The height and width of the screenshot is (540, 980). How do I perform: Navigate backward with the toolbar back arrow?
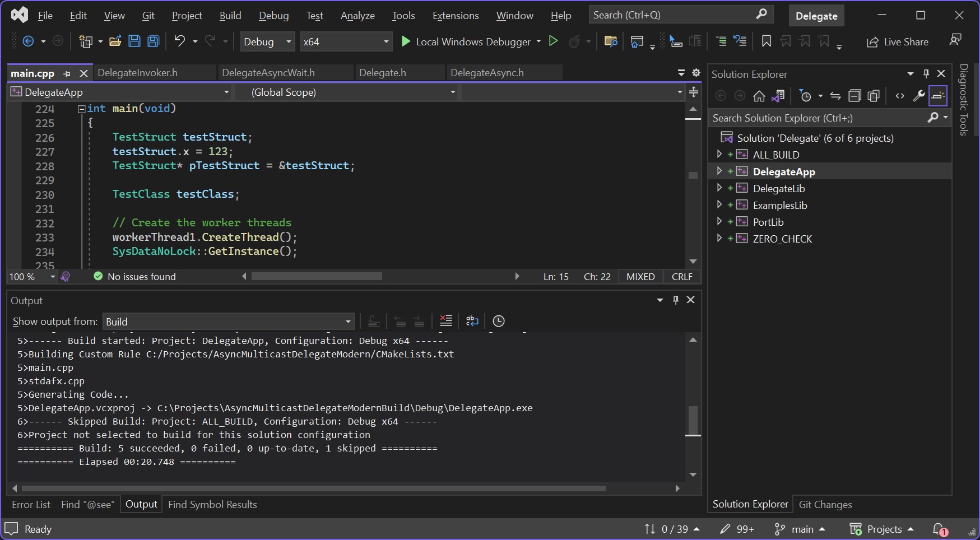tap(28, 41)
